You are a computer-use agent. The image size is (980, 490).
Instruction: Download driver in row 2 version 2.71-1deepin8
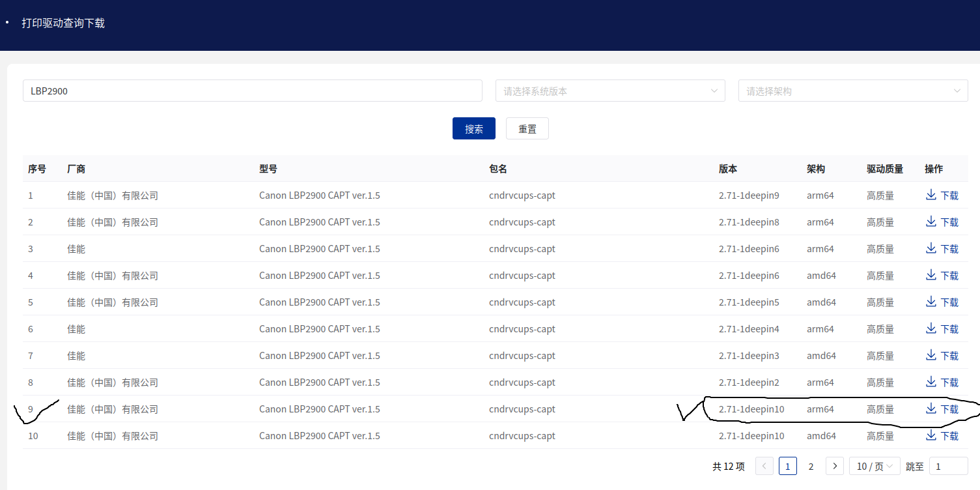pos(942,222)
